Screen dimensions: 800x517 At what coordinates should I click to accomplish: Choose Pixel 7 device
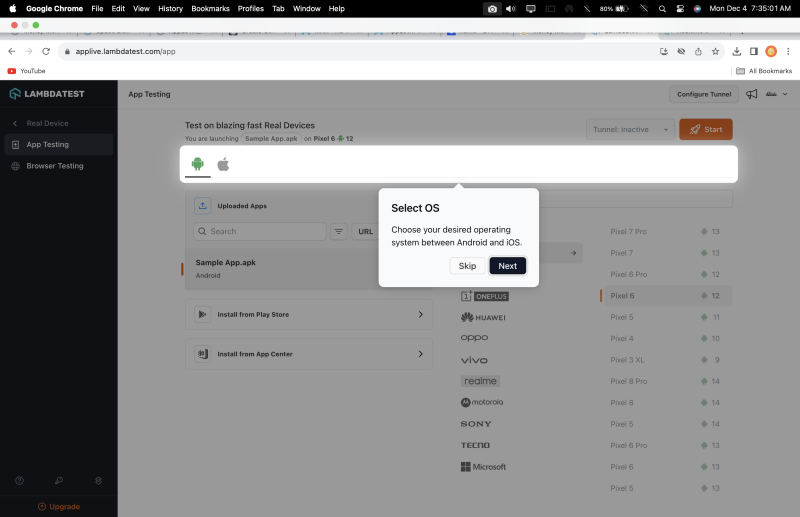pyautogui.click(x=668, y=253)
